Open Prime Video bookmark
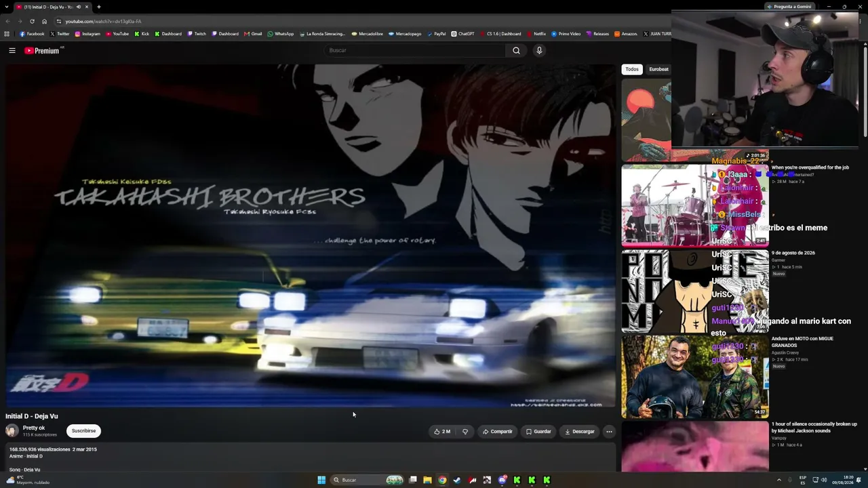 tap(566, 34)
